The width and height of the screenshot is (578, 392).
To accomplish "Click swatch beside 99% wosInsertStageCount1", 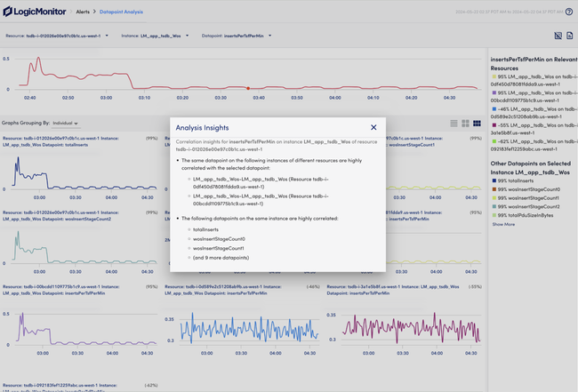I will (494, 198).
